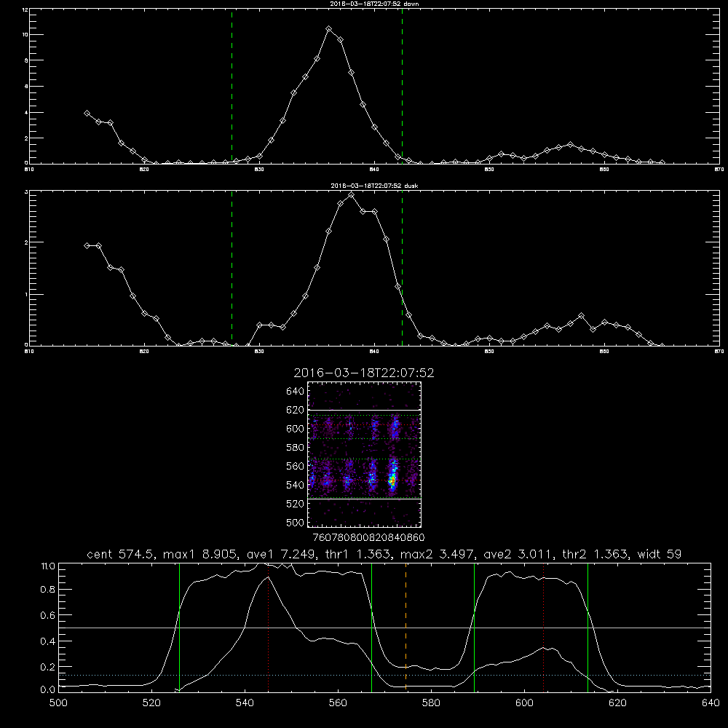Click the peak data point of dusk plot
728x728 pixels.
tap(352, 195)
